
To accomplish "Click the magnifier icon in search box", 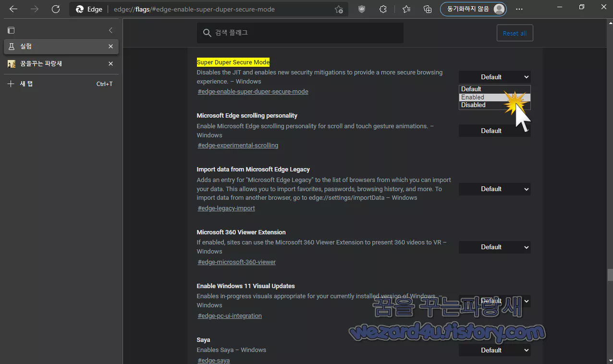I will coord(207,33).
